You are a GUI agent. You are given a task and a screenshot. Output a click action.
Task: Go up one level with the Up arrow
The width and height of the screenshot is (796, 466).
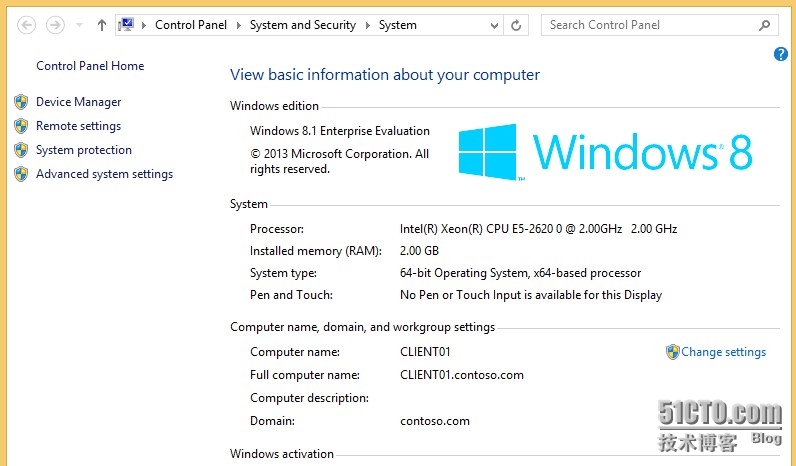[x=102, y=25]
